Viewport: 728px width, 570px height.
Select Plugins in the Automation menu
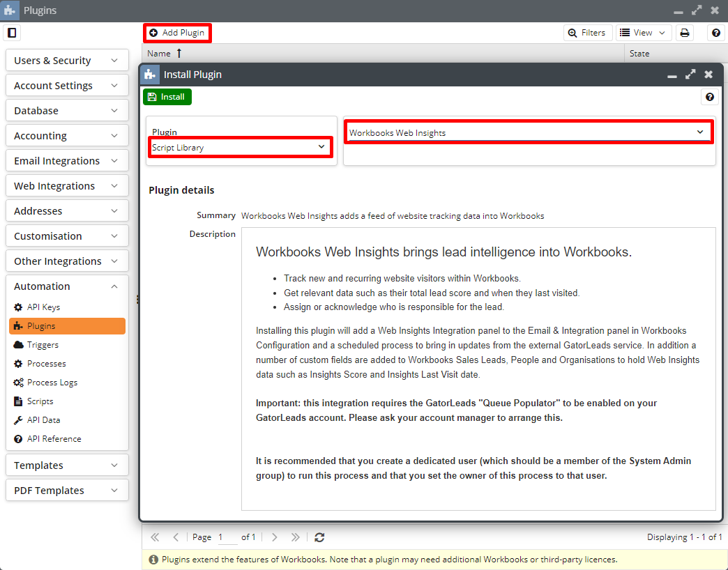(67, 326)
